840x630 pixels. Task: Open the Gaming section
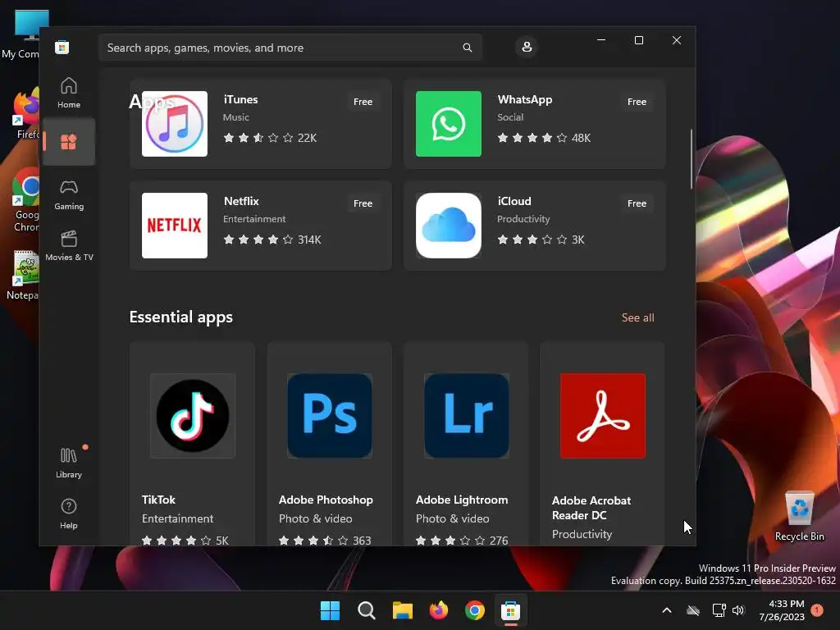click(x=69, y=195)
